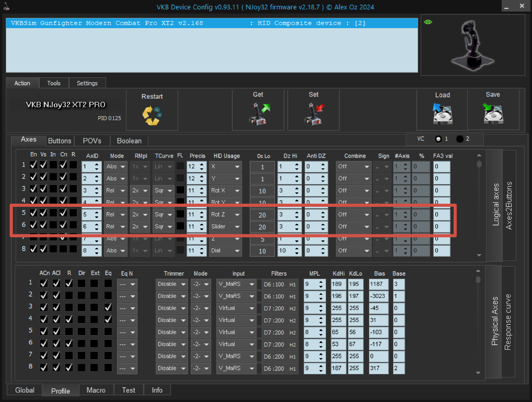
Task: Decrease Dz Hi stepper for logical axis 5
Action: [x=297, y=217]
